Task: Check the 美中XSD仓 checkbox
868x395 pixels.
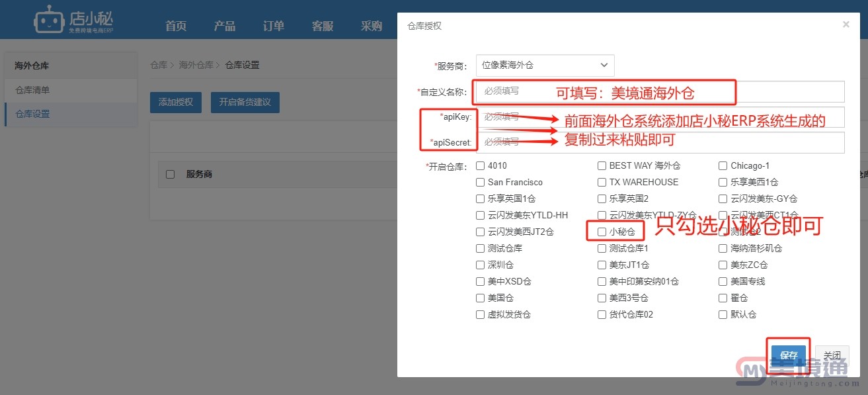Action: (480, 281)
